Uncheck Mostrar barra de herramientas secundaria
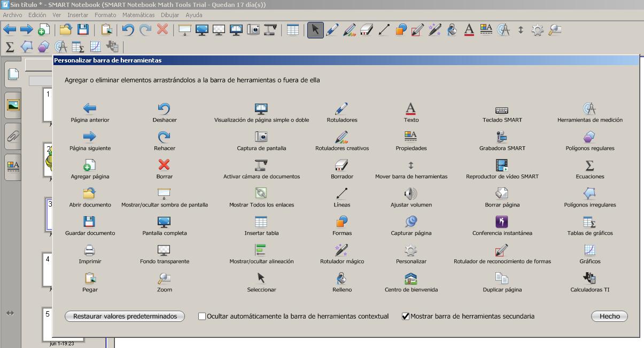Viewport: 644px width, 348px height. [x=406, y=317]
